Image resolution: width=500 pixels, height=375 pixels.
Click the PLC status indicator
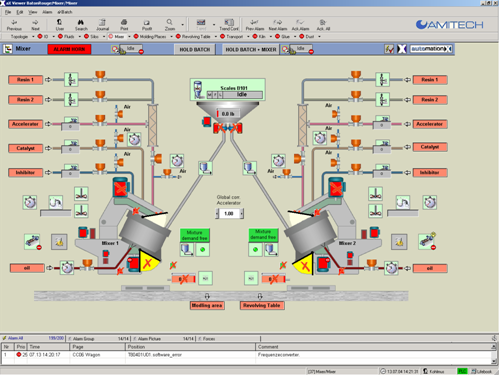click(462, 371)
